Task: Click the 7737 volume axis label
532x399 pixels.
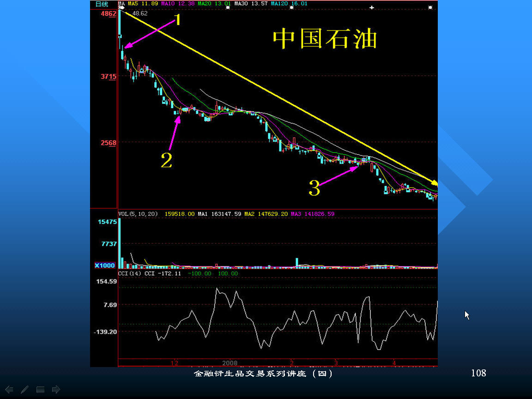Action: pyautogui.click(x=109, y=244)
